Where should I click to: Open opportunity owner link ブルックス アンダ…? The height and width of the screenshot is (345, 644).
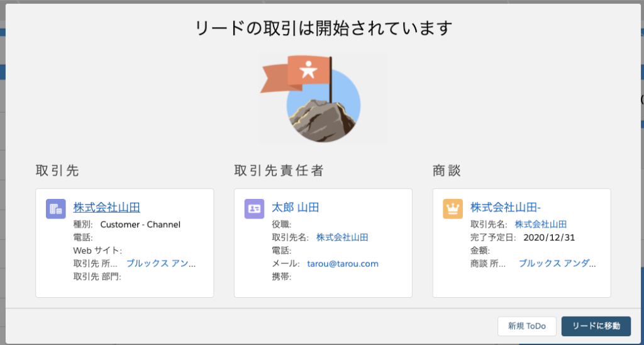(x=557, y=264)
